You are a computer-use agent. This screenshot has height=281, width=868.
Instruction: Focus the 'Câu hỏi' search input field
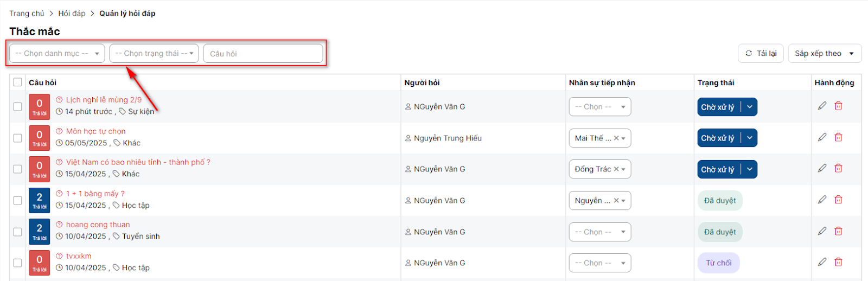[263, 54]
